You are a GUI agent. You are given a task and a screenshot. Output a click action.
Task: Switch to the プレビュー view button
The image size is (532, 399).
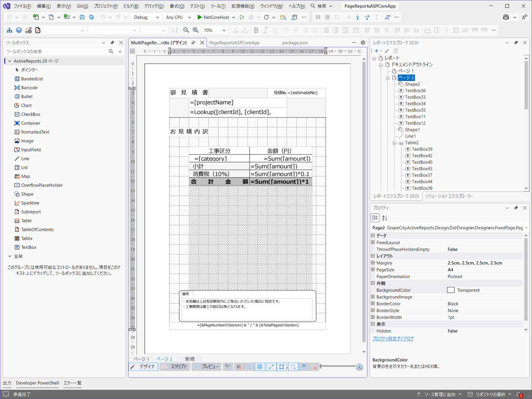coord(206,366)
